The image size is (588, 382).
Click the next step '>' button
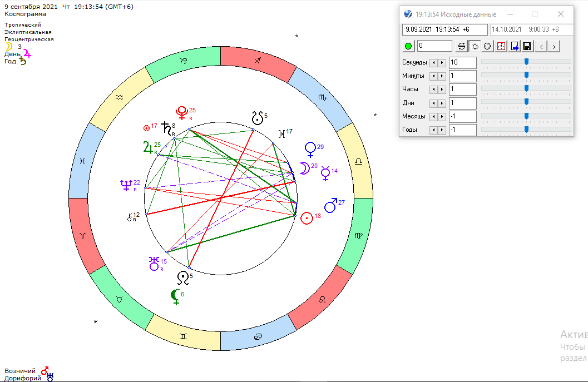[554, 46]
